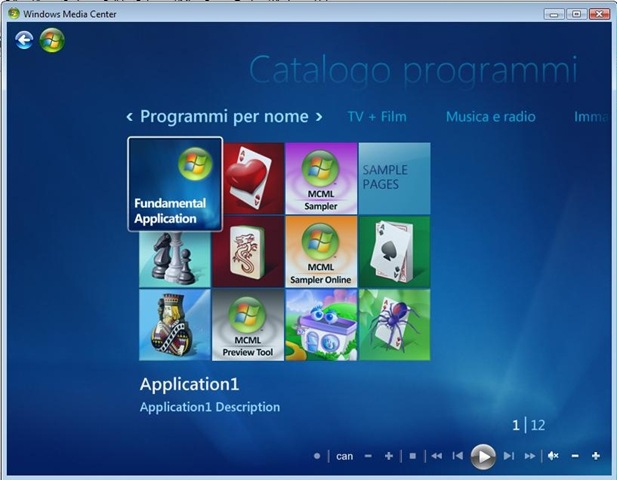Launch the Mahjong dragon tile
The height and width of the screenshot is (480, 617).
(x=248, y=252)
